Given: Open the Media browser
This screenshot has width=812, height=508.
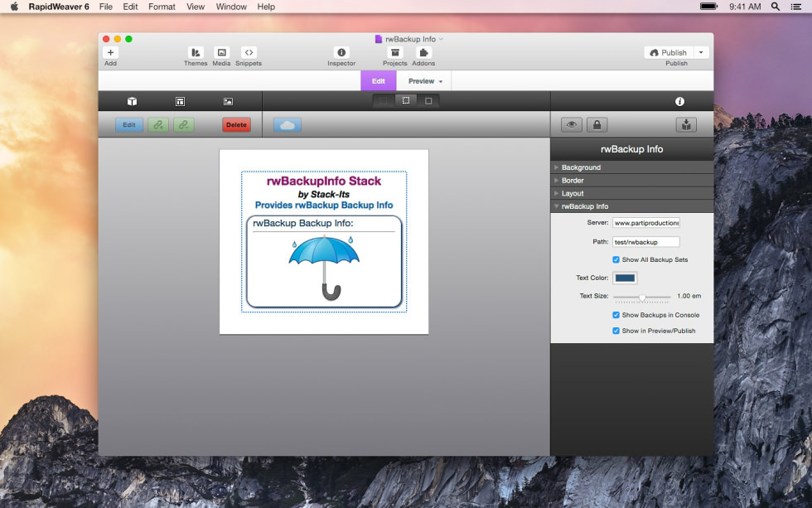Looking at the screenshot, I should [222, 52].
